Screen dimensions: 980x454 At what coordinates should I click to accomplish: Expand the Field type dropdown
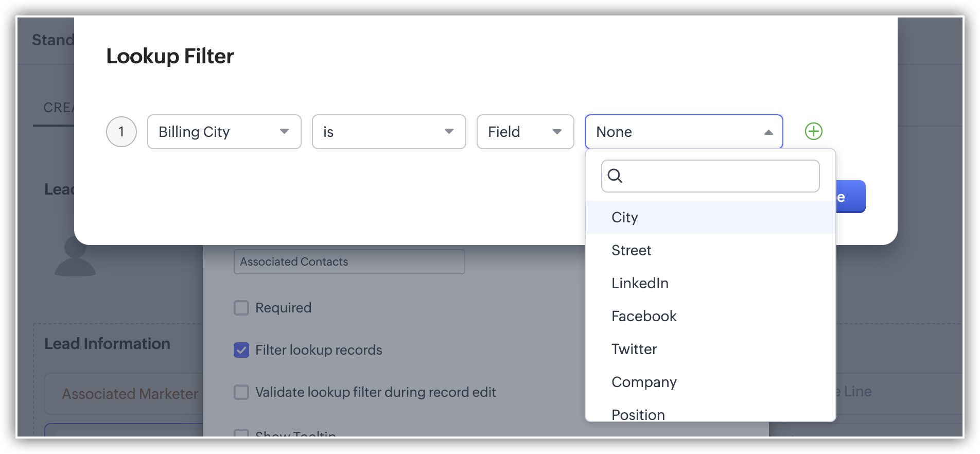tap(525, 132)
